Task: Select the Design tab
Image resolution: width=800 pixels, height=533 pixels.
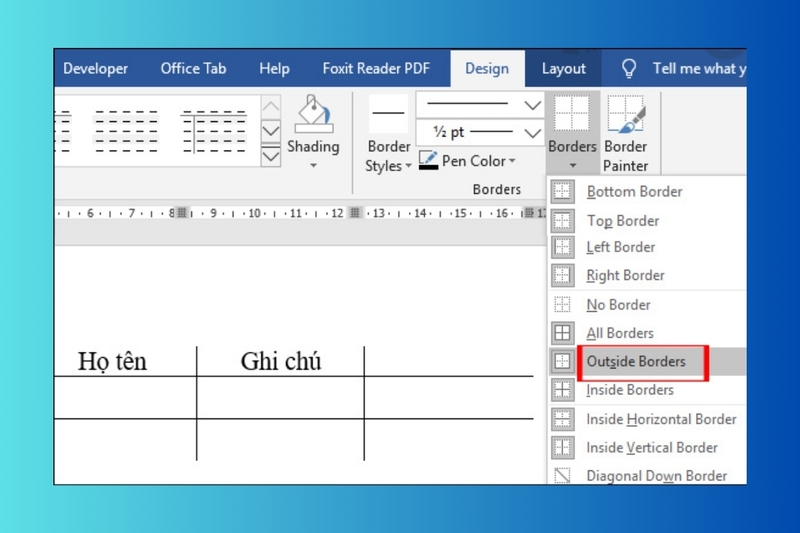Action: click(487, 68)
